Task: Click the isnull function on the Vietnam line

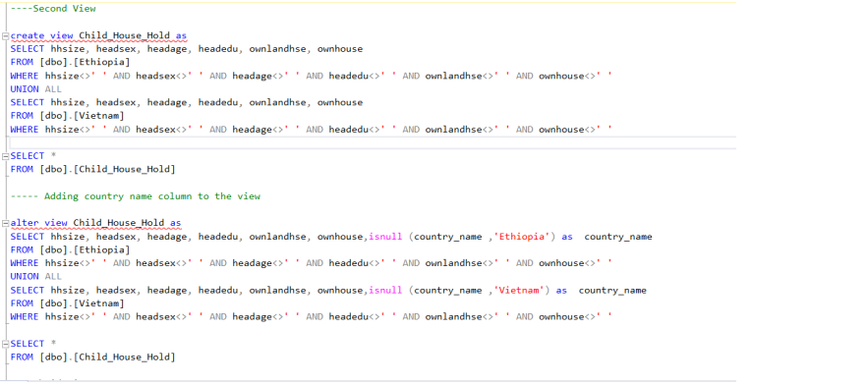Action: [385, 291]
